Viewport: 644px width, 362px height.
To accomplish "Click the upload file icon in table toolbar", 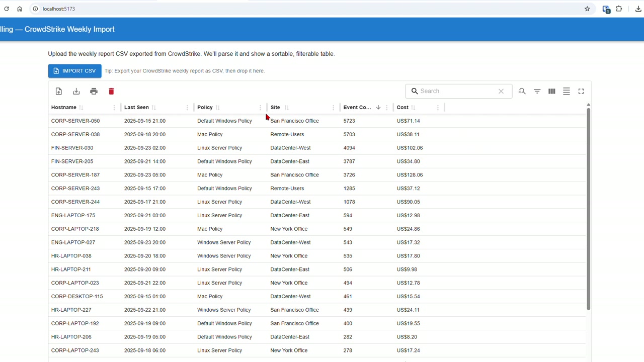I will tap(59, 91).
